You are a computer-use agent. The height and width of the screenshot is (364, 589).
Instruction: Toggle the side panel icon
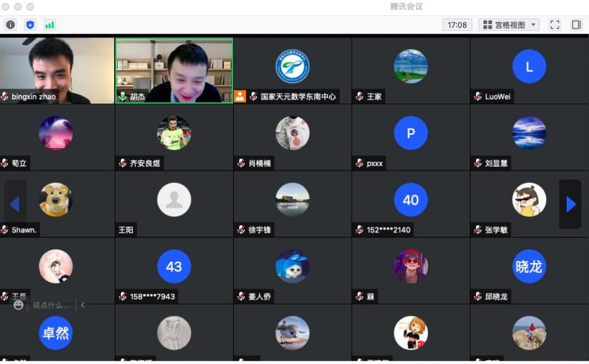point(576,25)
